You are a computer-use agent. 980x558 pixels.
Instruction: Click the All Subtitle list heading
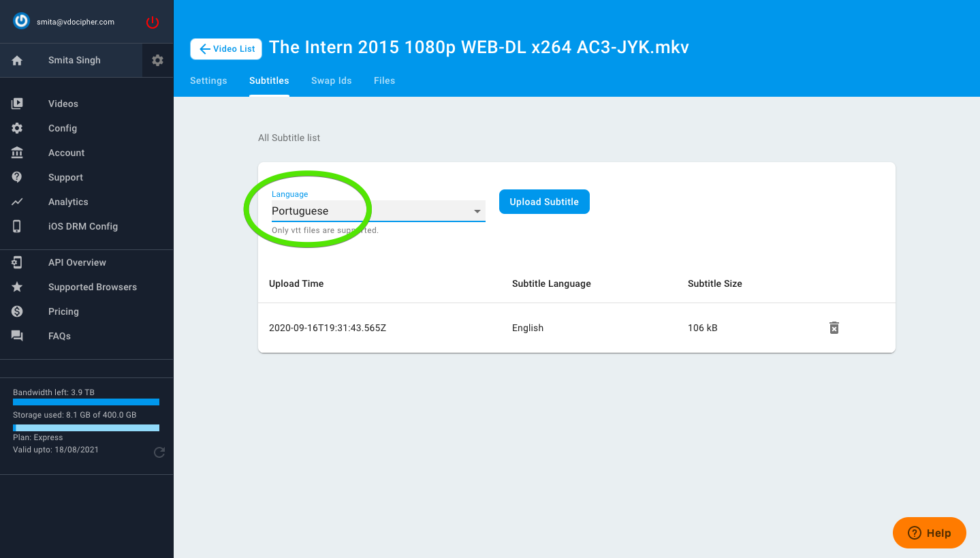pos(289,138)
